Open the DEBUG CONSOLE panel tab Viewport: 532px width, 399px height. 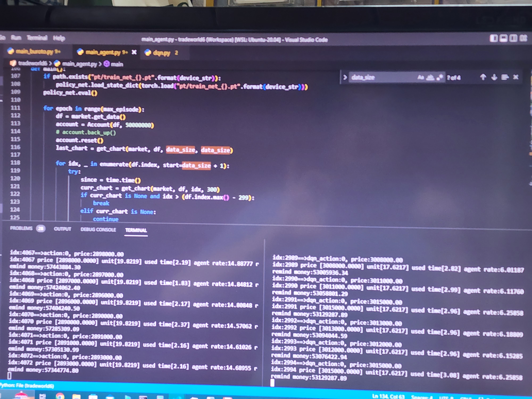(x=98, y=229)
